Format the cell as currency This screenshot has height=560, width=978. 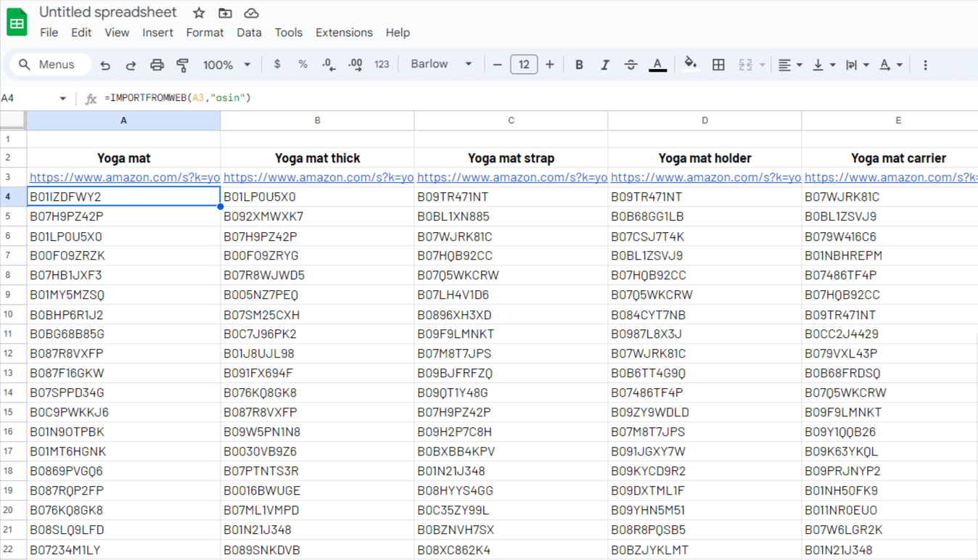coord(277,65)
